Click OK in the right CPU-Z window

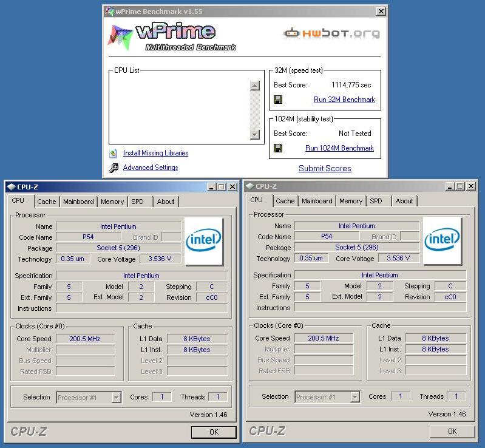[452, 431]
